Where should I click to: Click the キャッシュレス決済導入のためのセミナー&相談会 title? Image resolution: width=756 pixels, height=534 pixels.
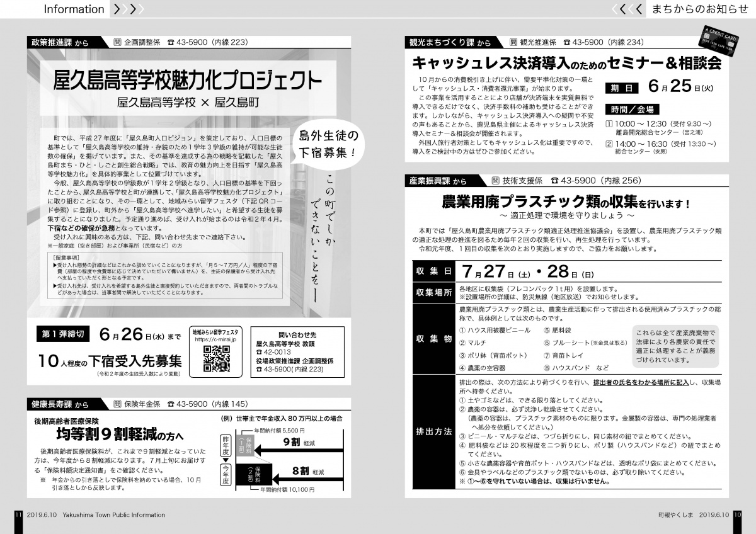point(566,63)
